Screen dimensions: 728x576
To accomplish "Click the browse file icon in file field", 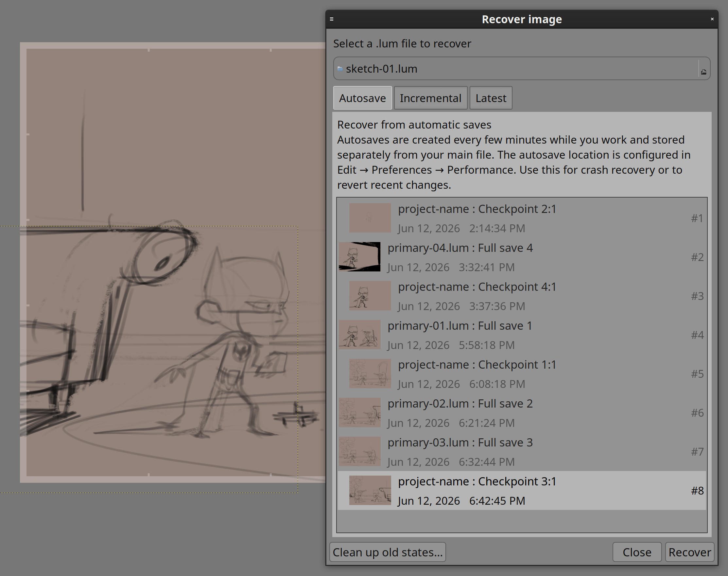I will (704, 72).
